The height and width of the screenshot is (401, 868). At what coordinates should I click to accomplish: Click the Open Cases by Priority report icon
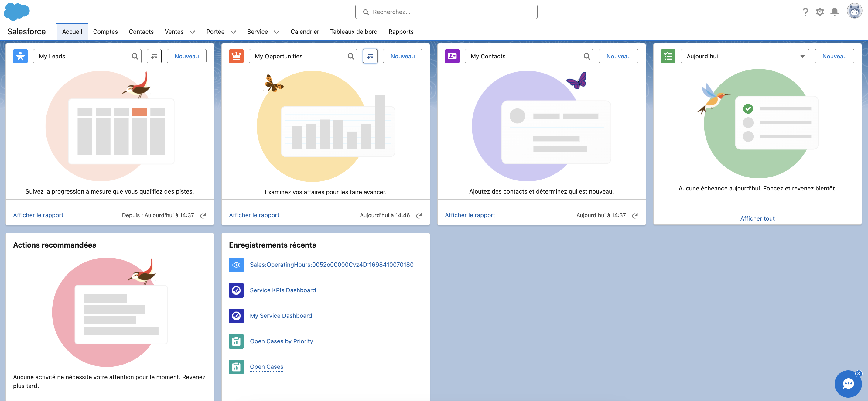pos(236,341)
